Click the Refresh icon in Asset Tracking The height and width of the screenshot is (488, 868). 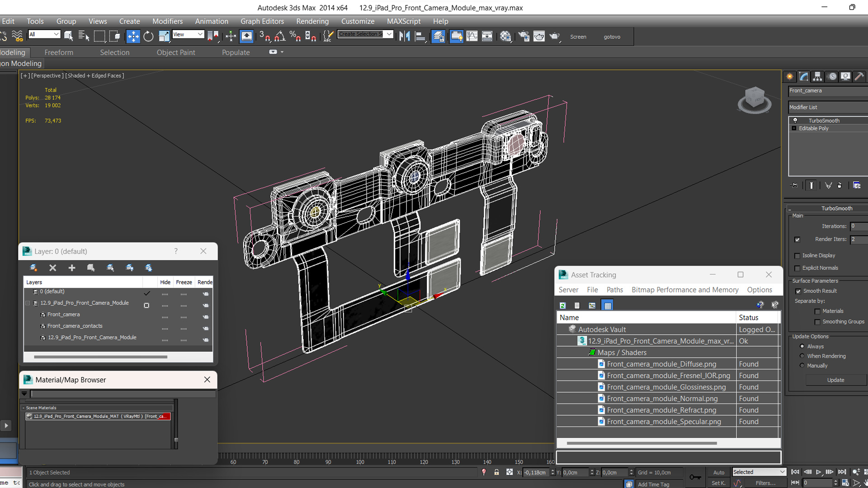(563, 305)
